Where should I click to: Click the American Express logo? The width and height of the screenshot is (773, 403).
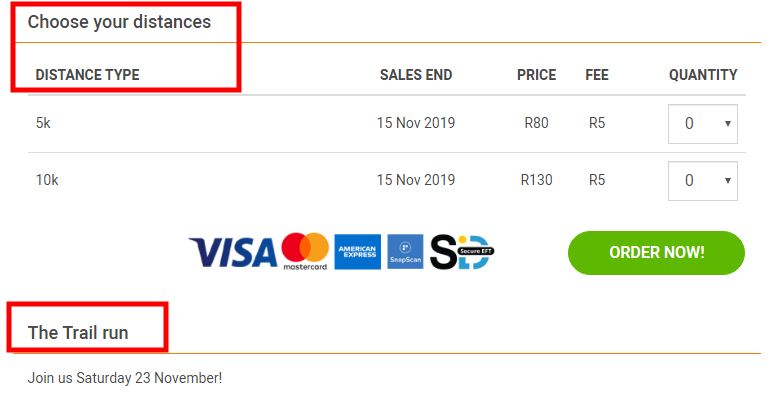click(x=357, y=252)
